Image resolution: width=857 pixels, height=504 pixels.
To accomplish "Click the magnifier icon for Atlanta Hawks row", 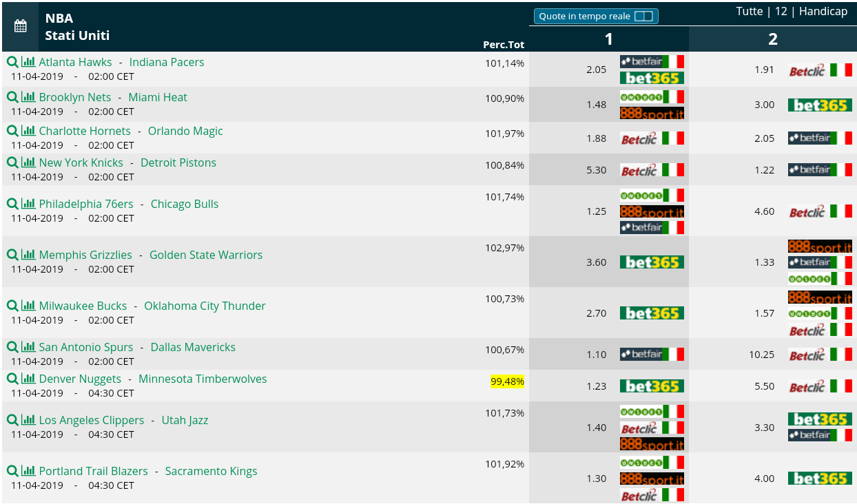I will [12, 62].
